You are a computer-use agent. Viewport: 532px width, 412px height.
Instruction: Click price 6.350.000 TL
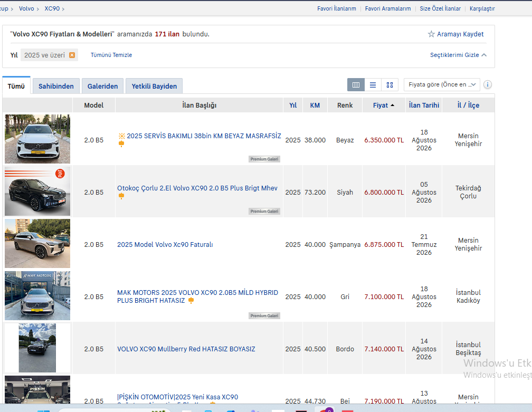[384, 140]
